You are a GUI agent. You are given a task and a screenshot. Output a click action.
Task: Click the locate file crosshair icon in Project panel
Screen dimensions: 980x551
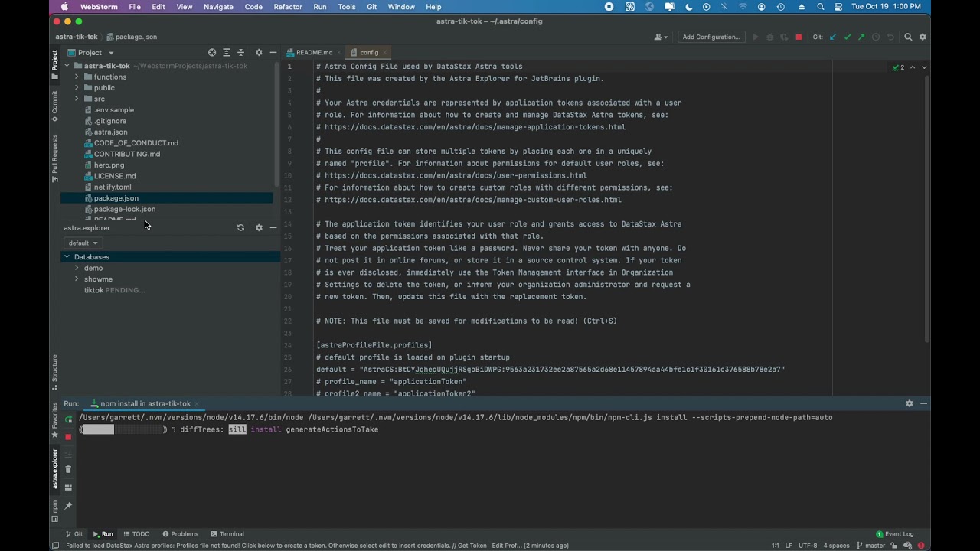(212, 53)
